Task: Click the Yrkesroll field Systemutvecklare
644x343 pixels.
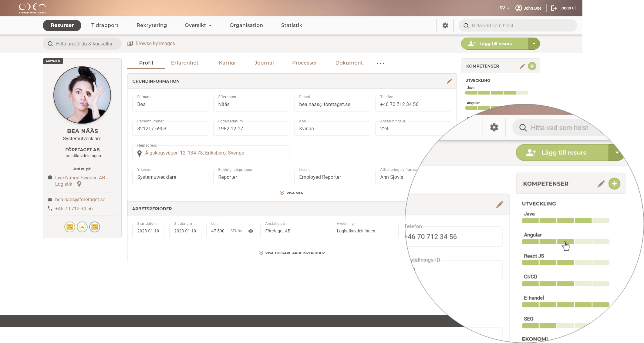Action: 170,177
